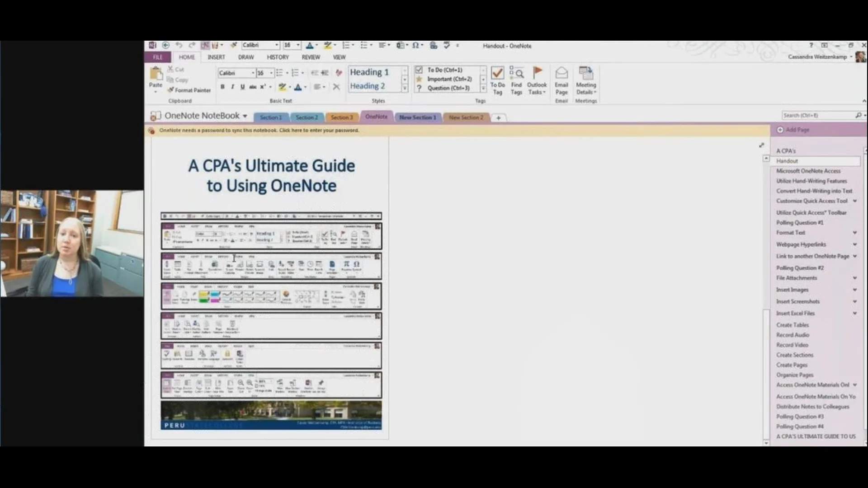Screen dimensions: 868x488
Task: Toggle underline formatting
Action: click(x=242, y=87)
